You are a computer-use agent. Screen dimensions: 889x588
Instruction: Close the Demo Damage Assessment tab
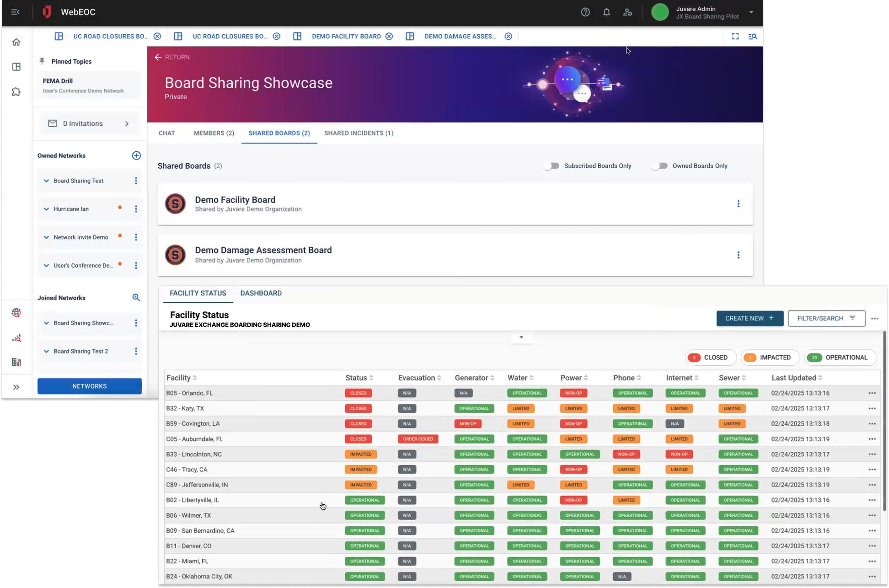pos(509,36)
